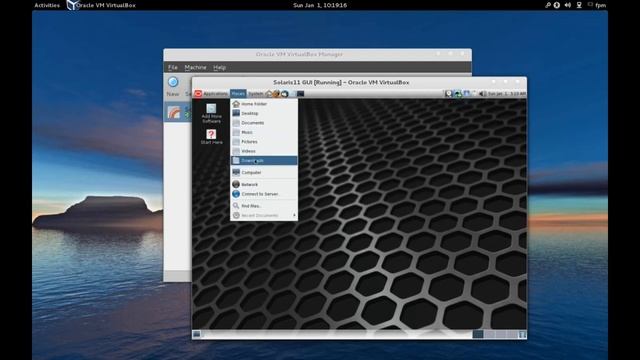
Task: Open Documents from the Places menu
Action: coord(264,123)
